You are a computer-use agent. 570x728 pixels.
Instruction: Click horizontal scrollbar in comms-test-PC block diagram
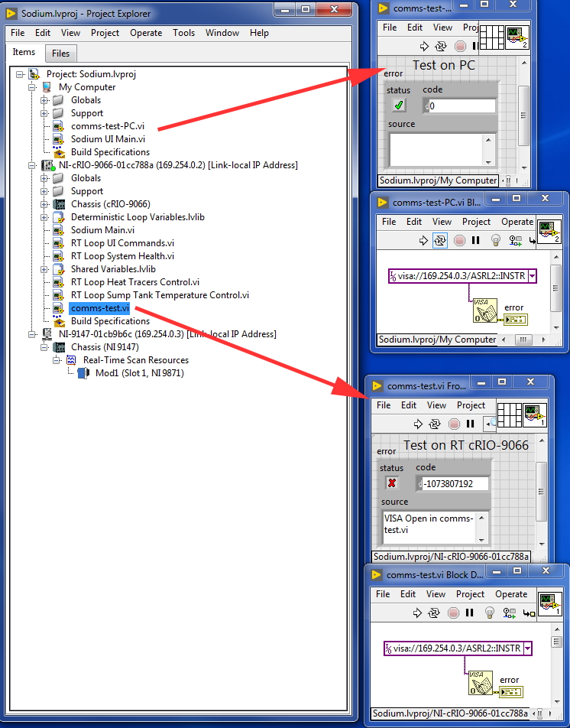click(523, 340)
